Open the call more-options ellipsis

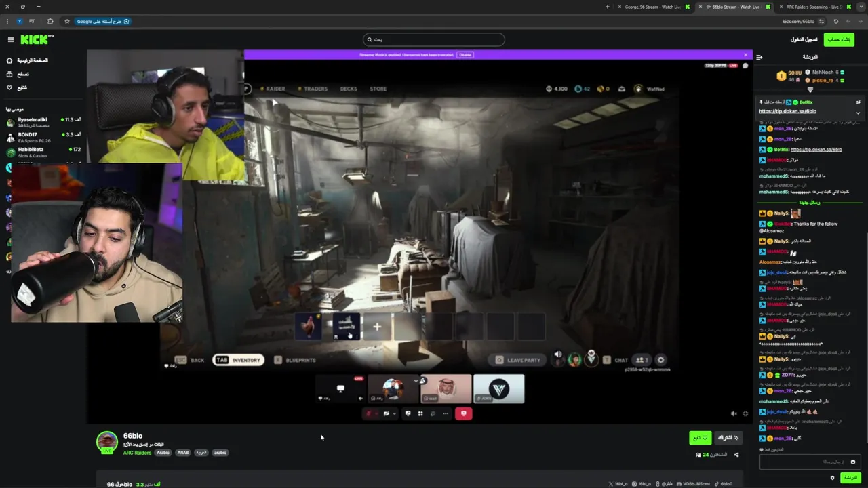point(446,413)
